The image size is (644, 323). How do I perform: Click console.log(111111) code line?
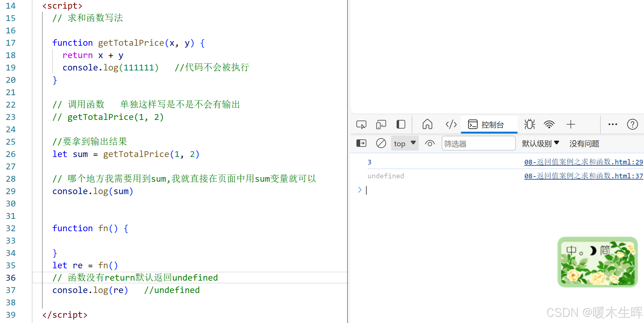(110, 68)
